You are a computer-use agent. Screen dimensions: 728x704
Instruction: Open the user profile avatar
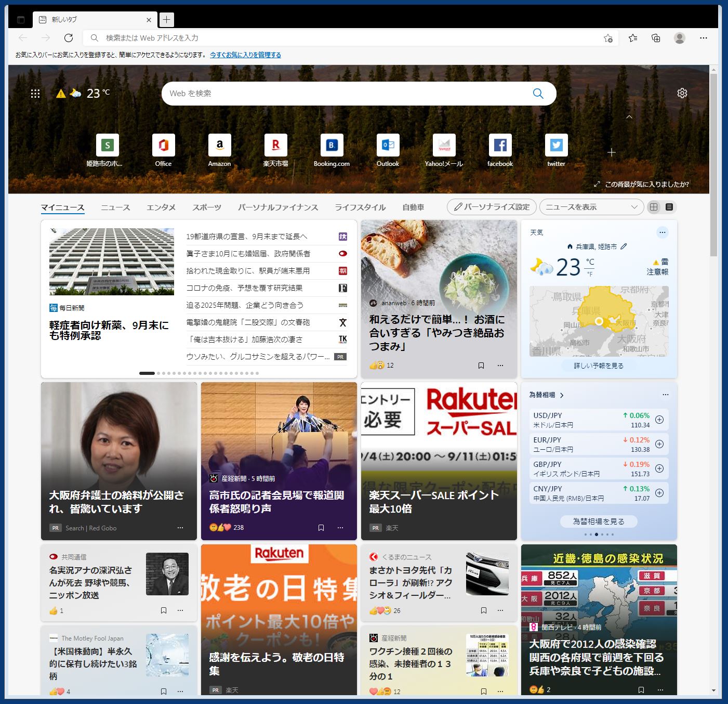679,38
